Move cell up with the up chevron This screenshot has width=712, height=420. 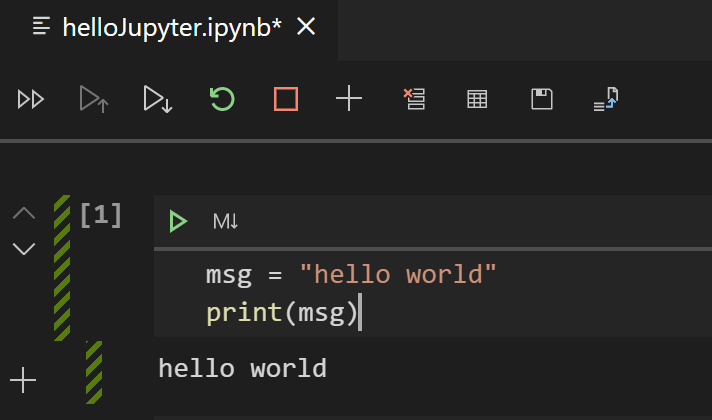(23, 213)
